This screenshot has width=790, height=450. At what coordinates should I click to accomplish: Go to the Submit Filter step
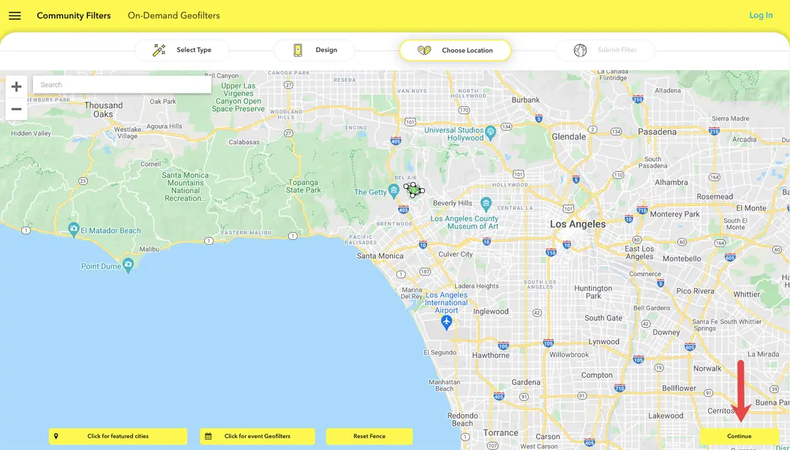[605, 50]
